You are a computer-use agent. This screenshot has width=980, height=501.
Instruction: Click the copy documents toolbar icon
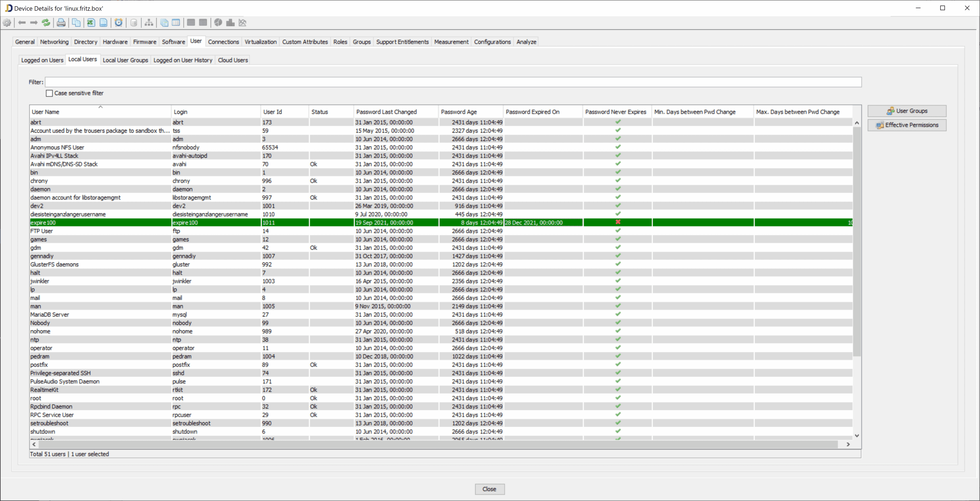[x=76, y=23]
